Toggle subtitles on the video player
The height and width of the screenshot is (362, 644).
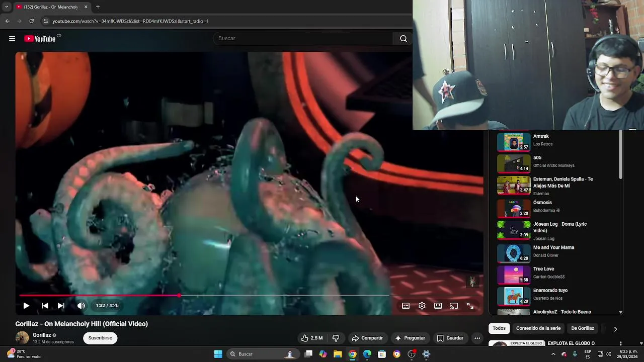[x=406, y=306]
